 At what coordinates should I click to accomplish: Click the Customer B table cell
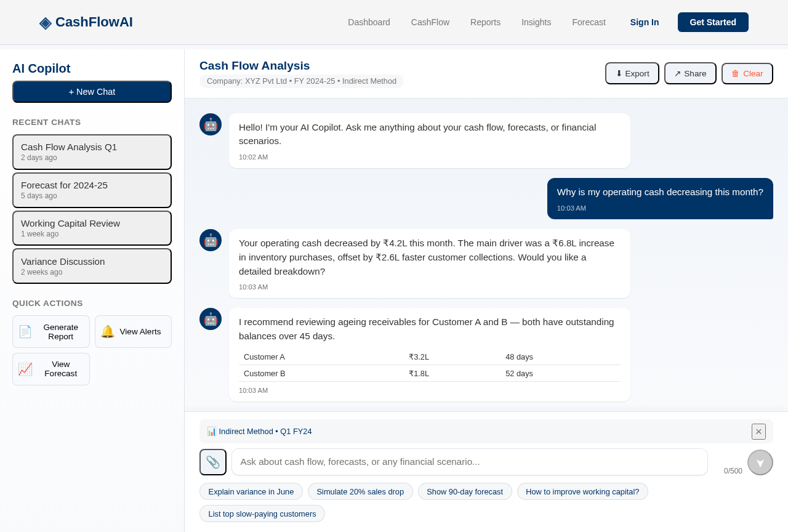[x=321, y=373]
